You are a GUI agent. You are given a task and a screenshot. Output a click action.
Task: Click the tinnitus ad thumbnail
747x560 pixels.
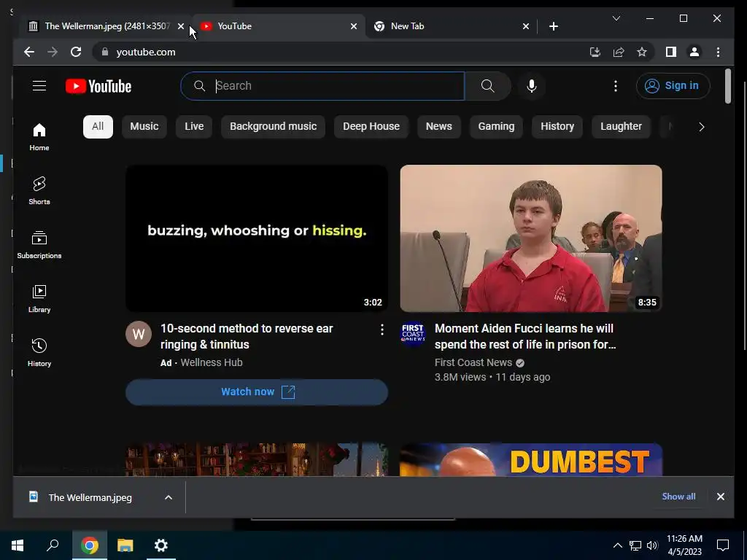tap(257, 238)
